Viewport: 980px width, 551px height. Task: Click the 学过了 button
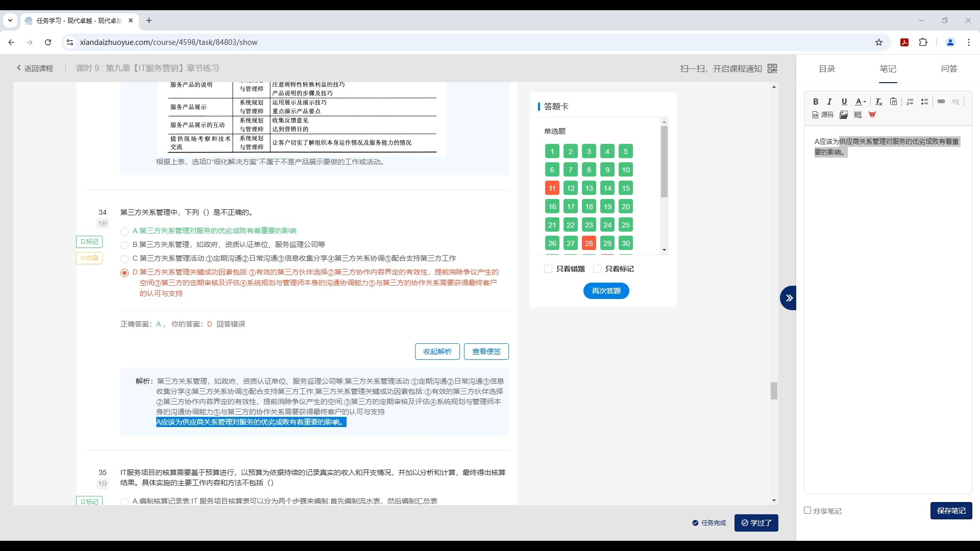tap(756, 523)
